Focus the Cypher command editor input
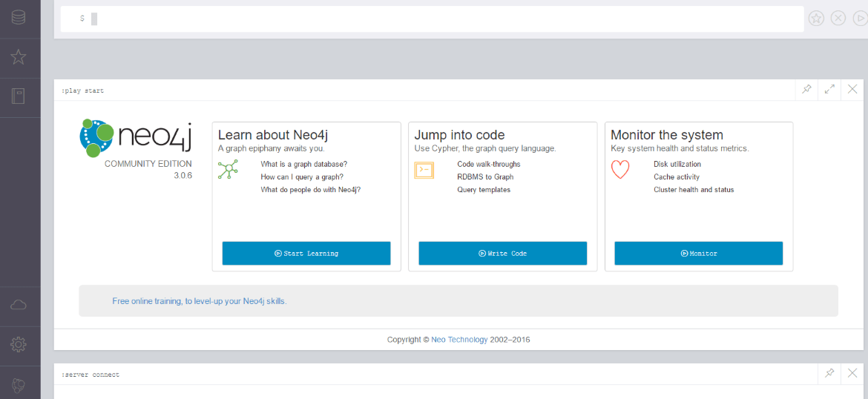Screen dimensions: 868x399 (x=432, y=19)
